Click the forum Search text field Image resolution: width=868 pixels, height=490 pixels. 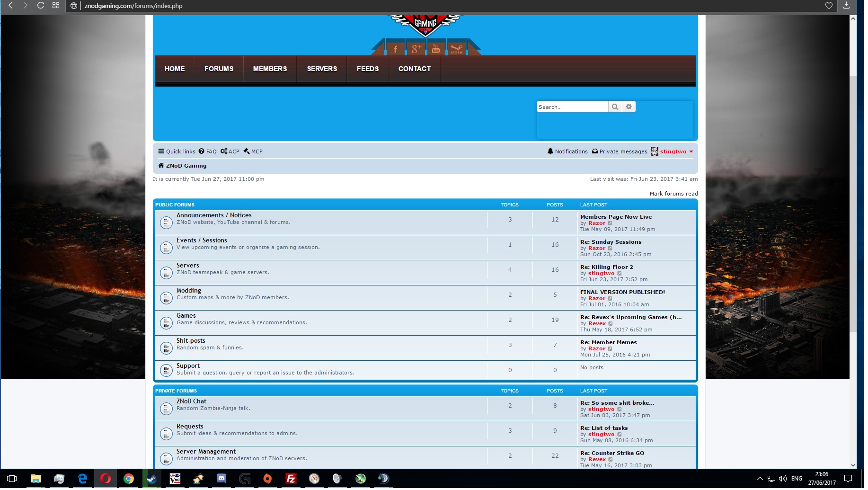[x=572, y=107]
